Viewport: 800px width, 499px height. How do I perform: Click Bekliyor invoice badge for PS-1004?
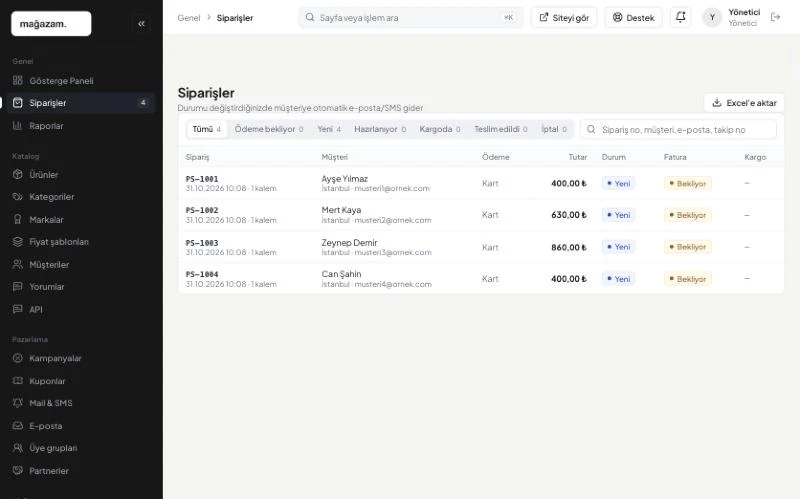[x=688, y=279]
